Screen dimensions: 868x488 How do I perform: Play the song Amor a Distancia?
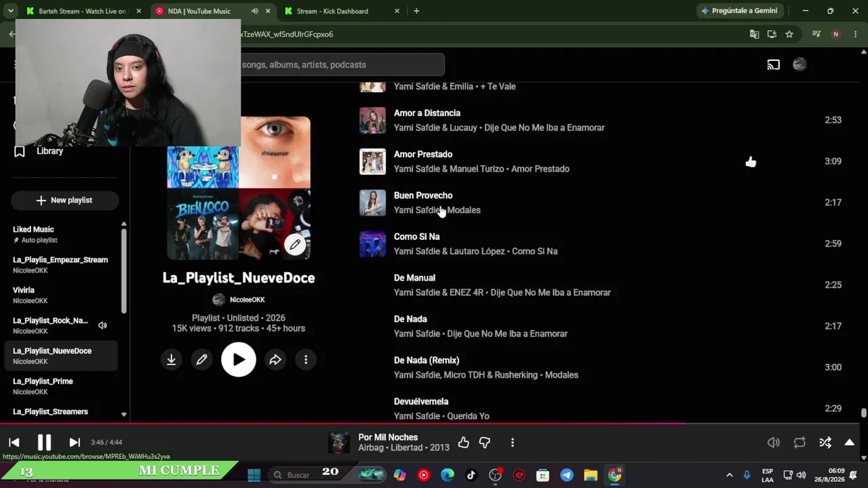coord(427,113)
